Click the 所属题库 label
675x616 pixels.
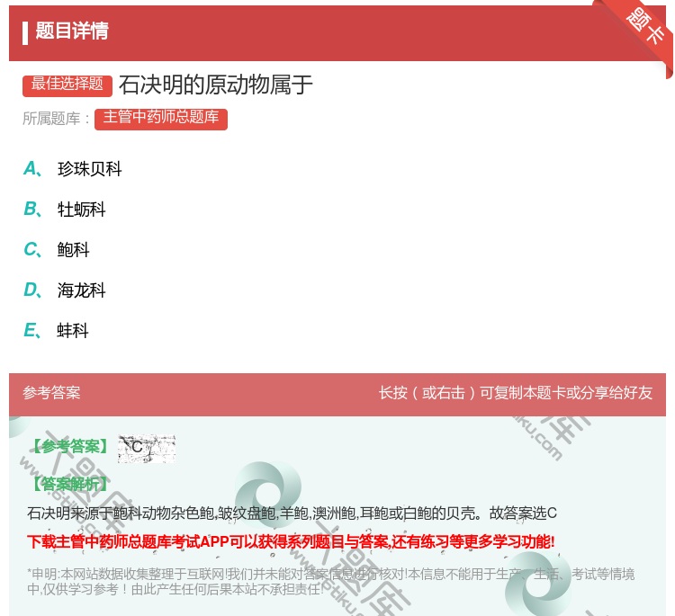[56, 119]
